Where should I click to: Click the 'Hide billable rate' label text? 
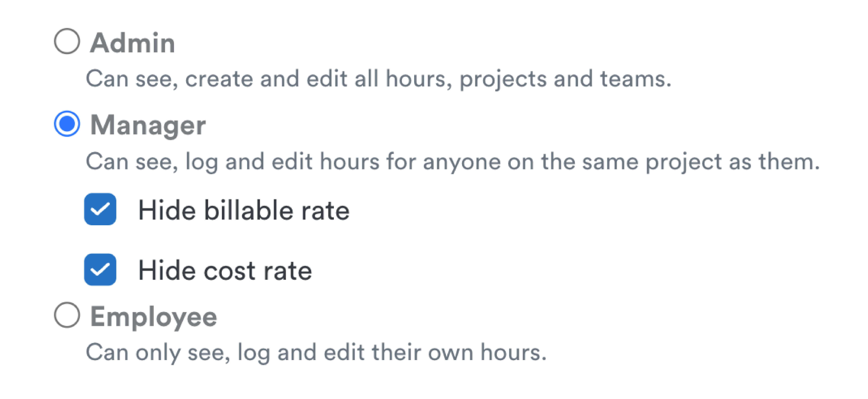tap(244, 210)
